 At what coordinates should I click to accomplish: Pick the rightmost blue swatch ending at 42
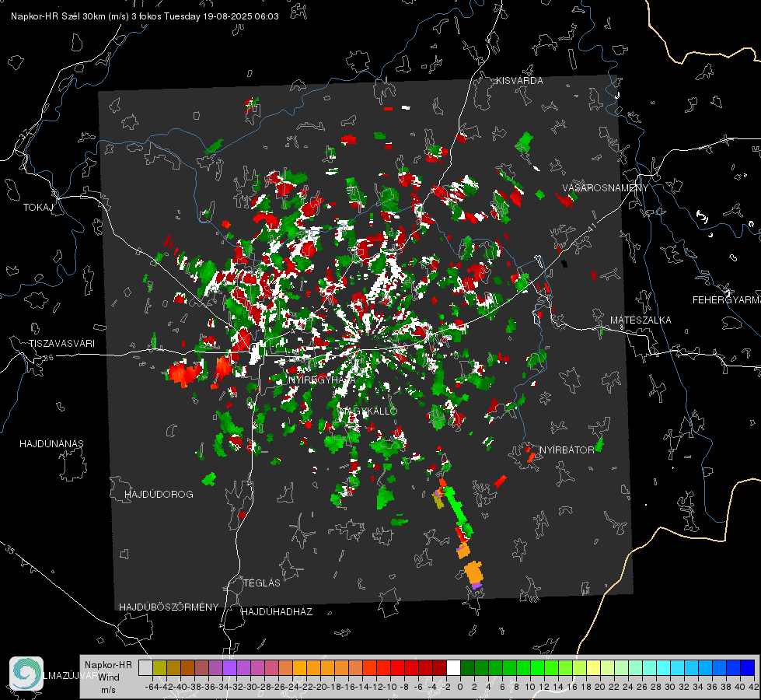click(x=748, y=667)
